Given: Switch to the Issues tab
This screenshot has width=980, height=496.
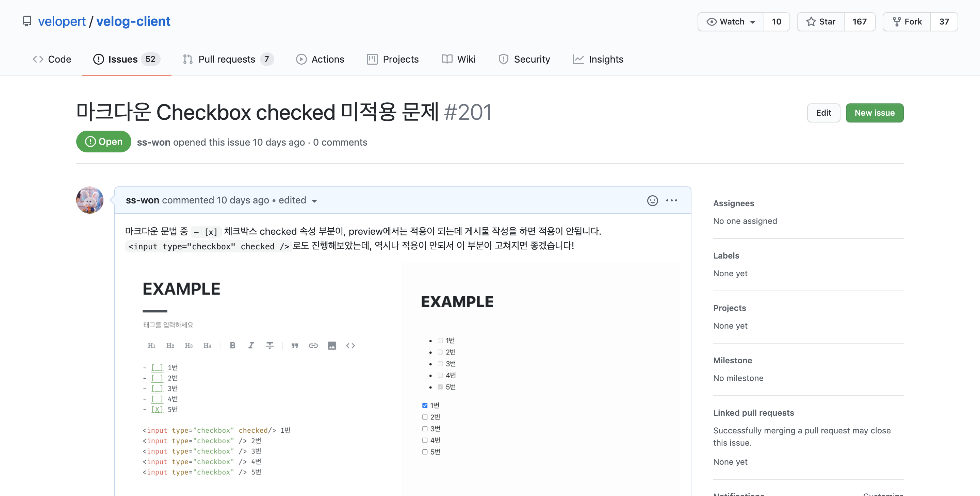Looking at the screenshot, I should tap(127, 59).
